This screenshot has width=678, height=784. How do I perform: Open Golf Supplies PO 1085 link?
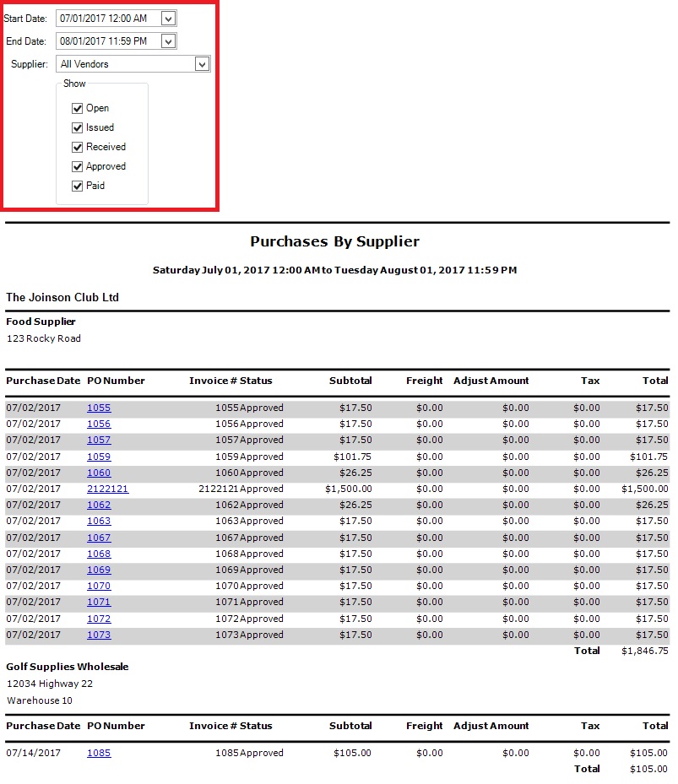point(99,753)
